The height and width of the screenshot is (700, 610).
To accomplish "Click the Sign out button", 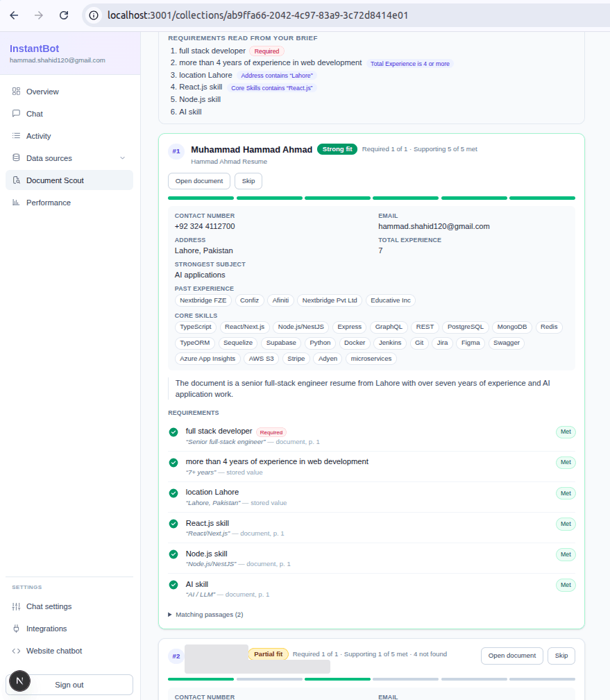I will [x=69, y=685].
